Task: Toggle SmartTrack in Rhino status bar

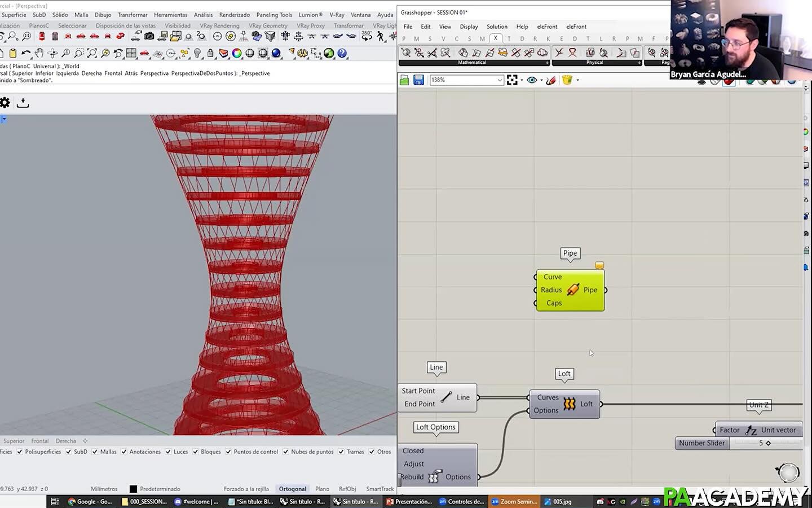Action: click(380, 489)
